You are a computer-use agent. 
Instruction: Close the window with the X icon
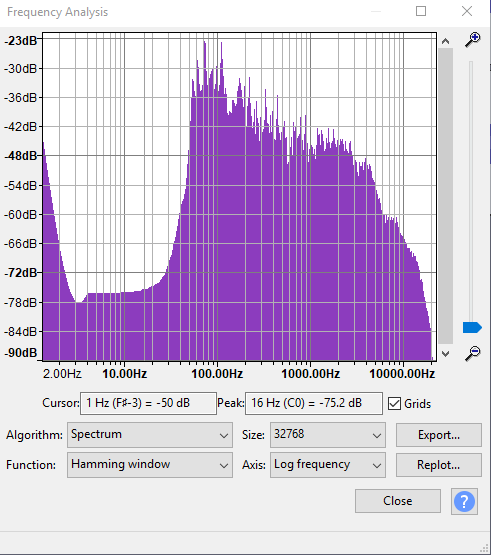(467, 11)
